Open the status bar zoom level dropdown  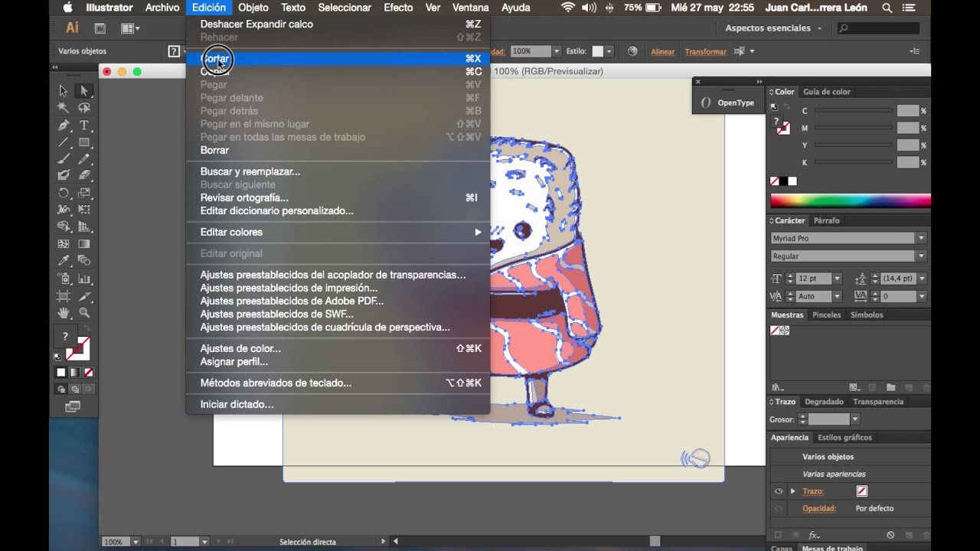click(x=136, y=542)
